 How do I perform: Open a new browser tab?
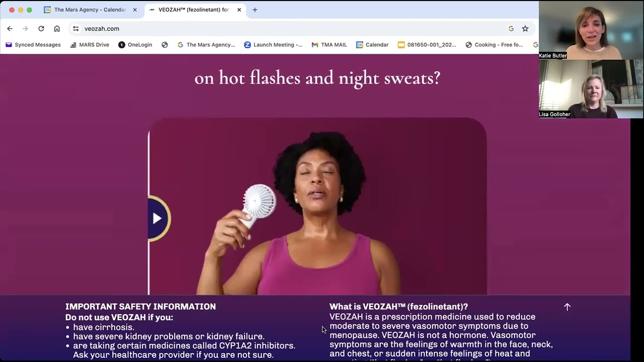(x=255, y=10)
